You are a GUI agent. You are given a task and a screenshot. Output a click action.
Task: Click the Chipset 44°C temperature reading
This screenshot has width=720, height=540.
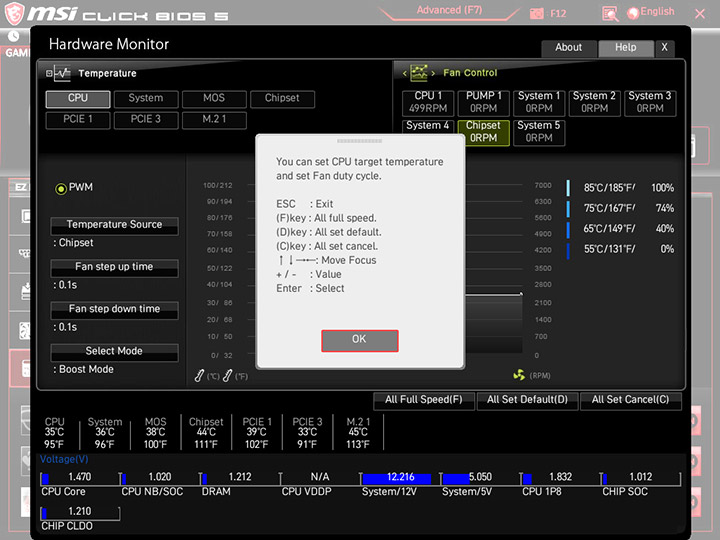[x=206, y=433]
